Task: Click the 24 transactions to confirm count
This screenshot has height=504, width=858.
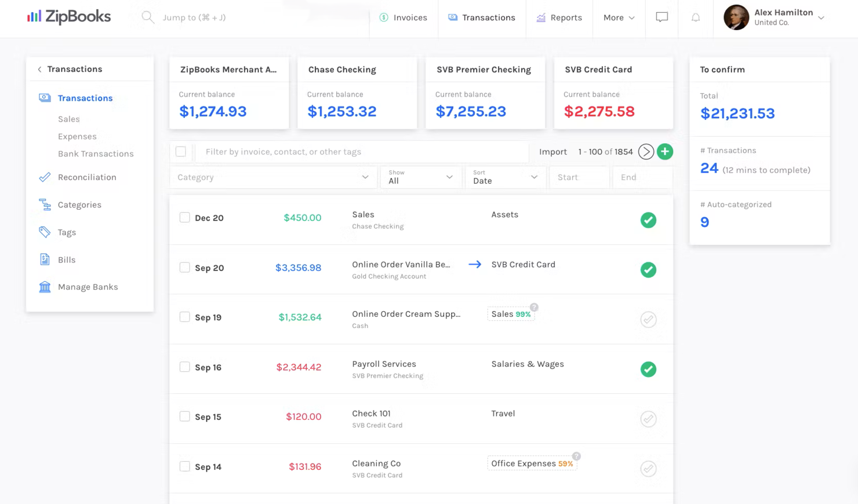Action: click(x=709, y=169)
